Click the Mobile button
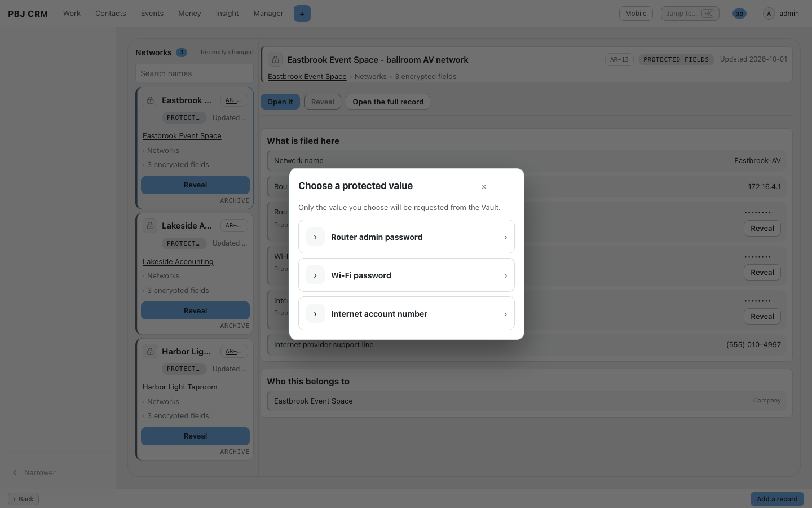Screen dimensions: 812x508 (x=636, y=14)
